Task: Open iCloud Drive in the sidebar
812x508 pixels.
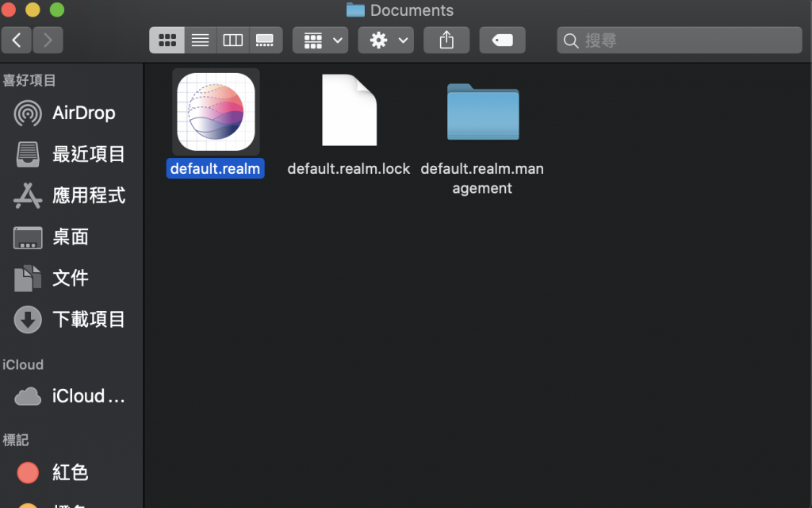Action: tap(70, 396)
